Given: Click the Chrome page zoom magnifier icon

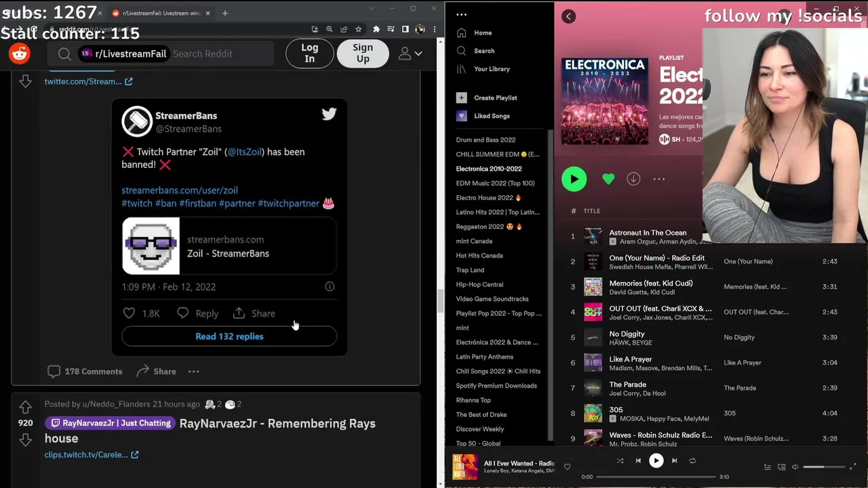Looking at the screenshot, I should click(x=329, y=29).
